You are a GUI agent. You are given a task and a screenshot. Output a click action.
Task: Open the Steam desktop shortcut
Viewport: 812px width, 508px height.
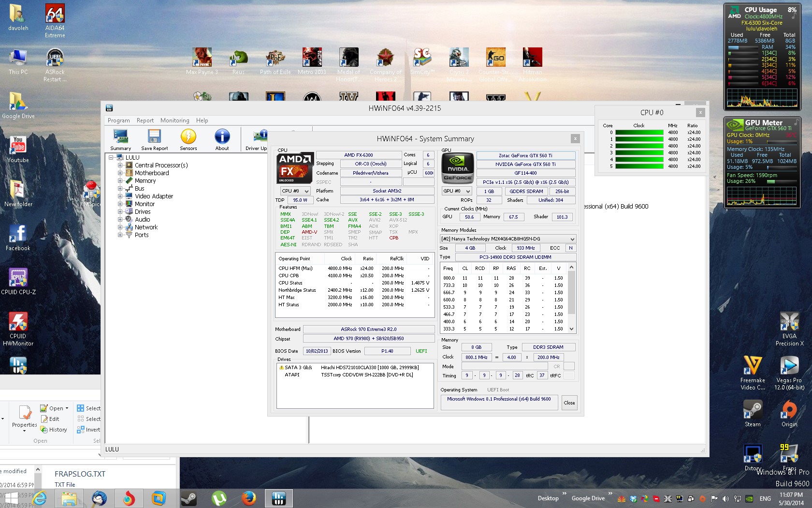click(753, 414)
